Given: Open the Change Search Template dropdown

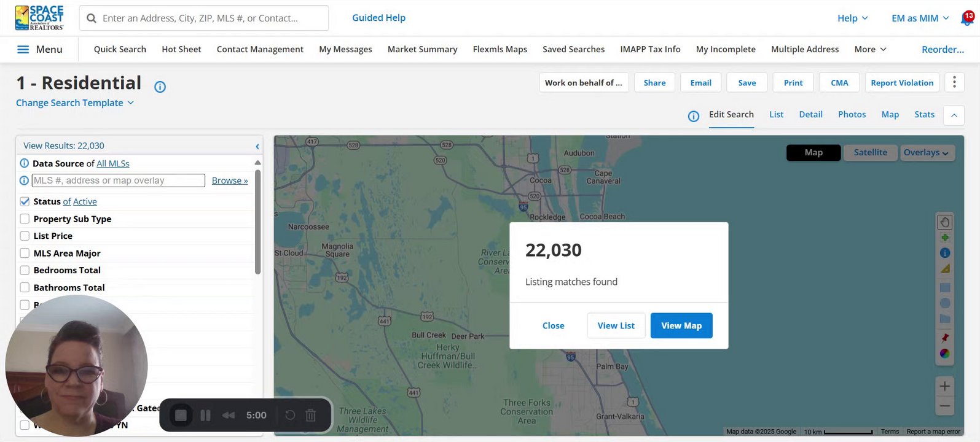Looking at the screenshot, I should [75, 103].
